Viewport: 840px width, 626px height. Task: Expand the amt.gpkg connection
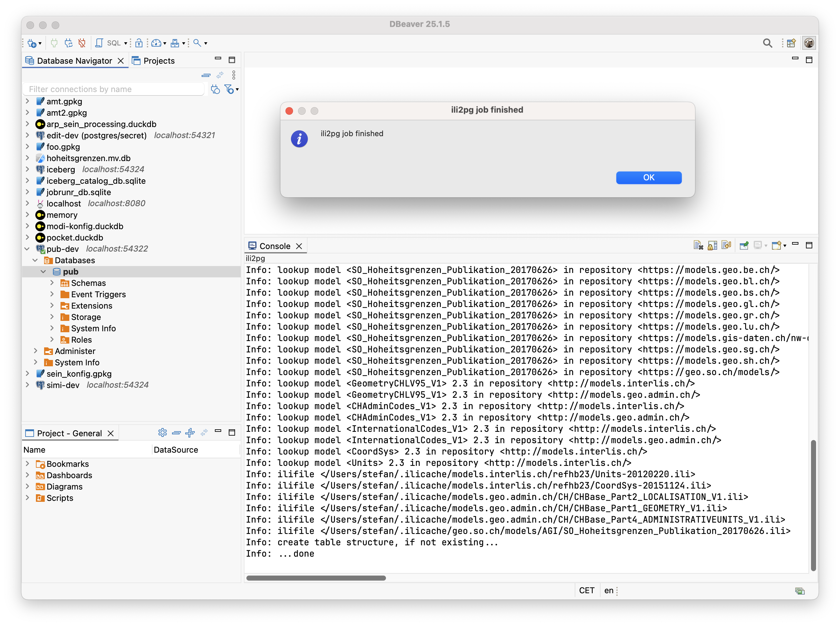[x=27, y=101]
